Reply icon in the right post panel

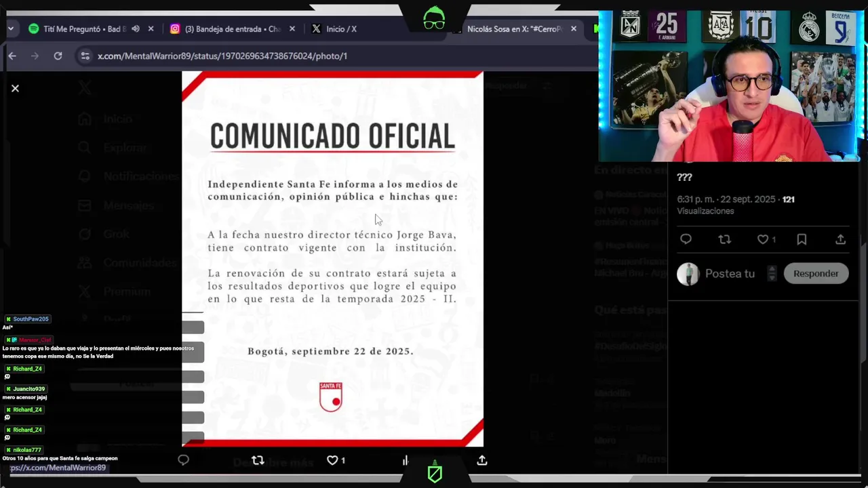(686, 239)
